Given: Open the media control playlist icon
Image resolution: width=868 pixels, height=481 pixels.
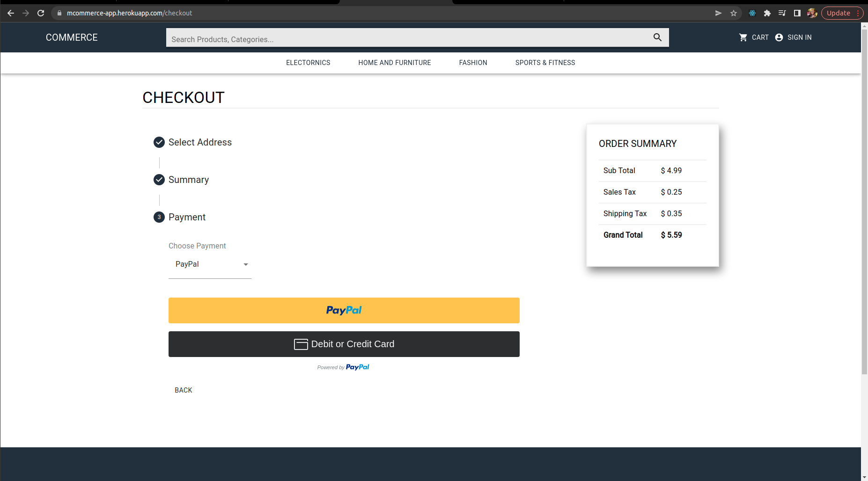Looking at the screenshot, I should point(782,13).
